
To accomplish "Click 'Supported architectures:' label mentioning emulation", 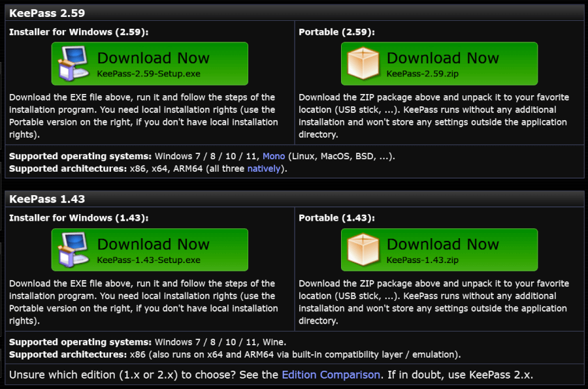I will coord(68,354).
